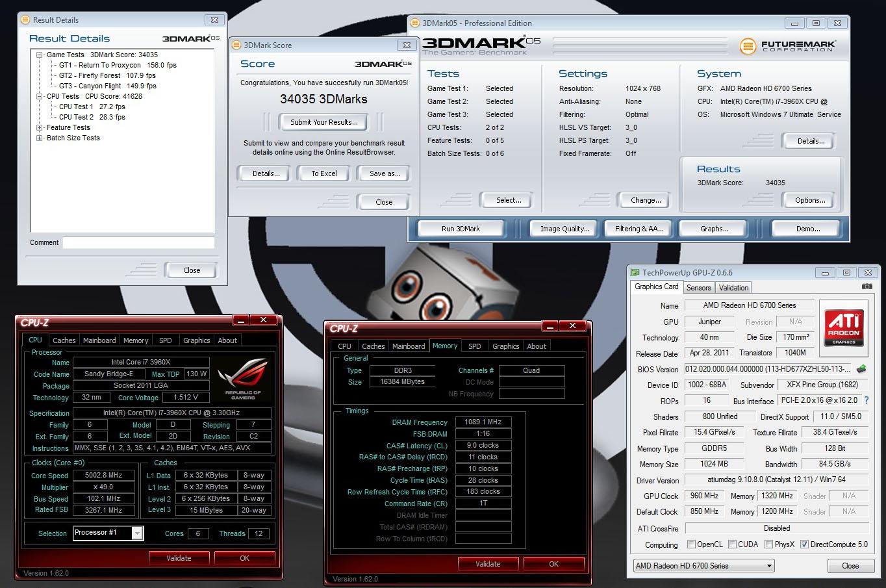Click the Driver Version value in GPU-Z
886x588 pixels.
click(776, 479)
